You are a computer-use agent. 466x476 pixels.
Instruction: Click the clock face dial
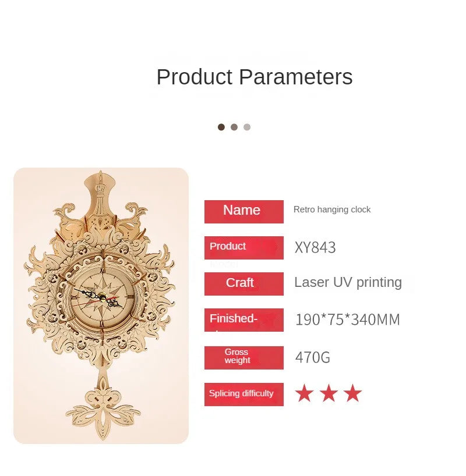103,297
